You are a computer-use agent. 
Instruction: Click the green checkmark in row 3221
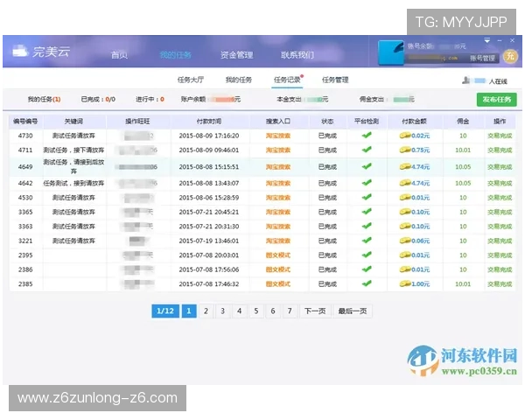(367, 240)
